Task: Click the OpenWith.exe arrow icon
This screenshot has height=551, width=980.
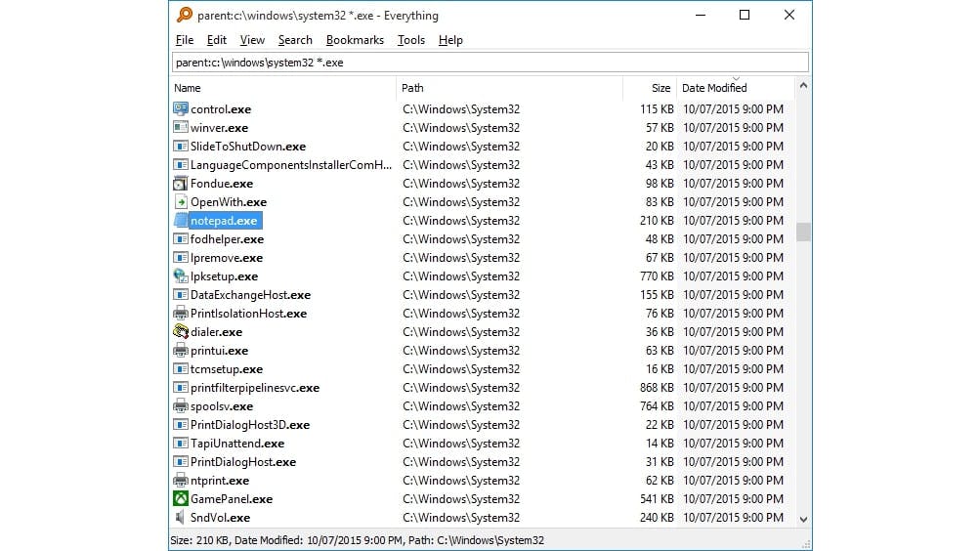Action: (x=181, y=202)
